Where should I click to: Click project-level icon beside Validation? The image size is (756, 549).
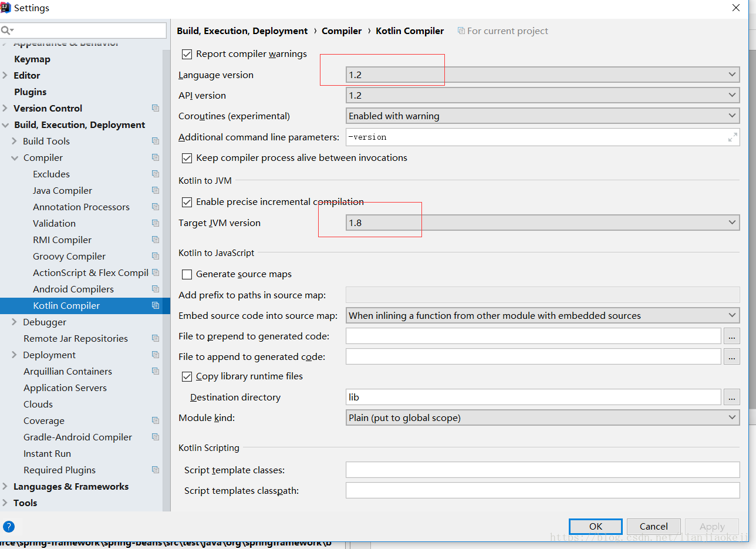pos(156,223)
